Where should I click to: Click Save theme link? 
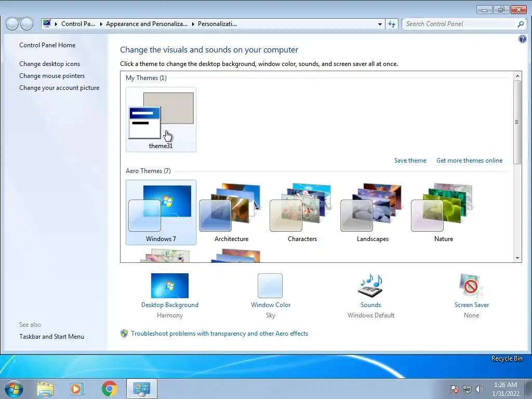point(410,161)
